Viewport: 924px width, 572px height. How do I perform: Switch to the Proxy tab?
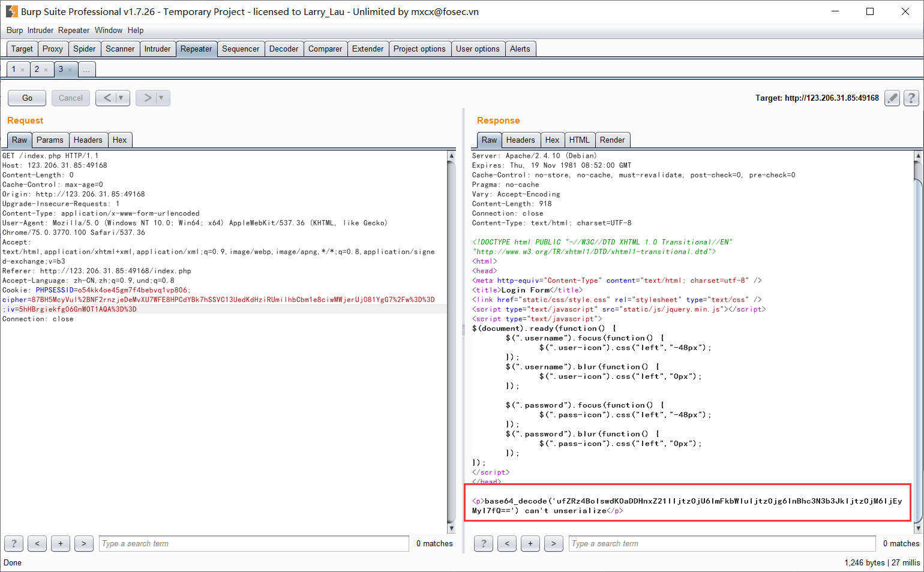(53, 49)
